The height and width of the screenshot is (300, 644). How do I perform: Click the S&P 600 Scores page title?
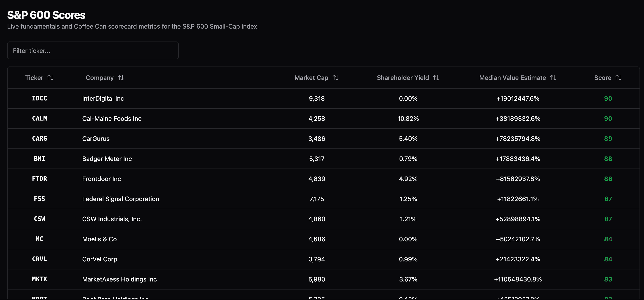coord(46,15)
